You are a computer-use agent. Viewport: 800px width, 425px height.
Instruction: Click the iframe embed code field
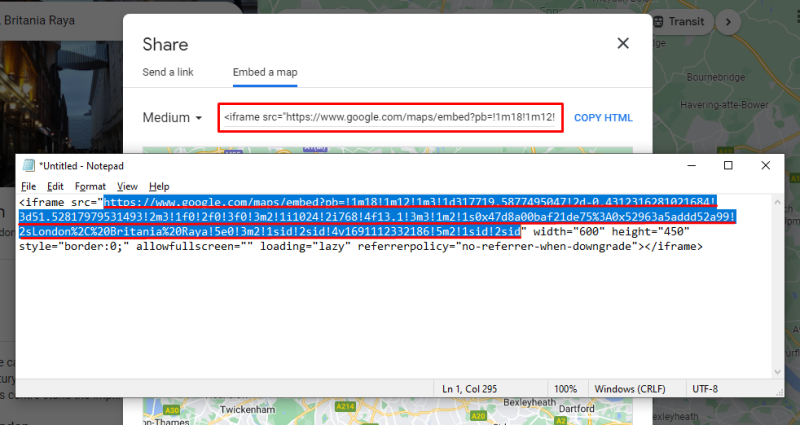(390, 118)
